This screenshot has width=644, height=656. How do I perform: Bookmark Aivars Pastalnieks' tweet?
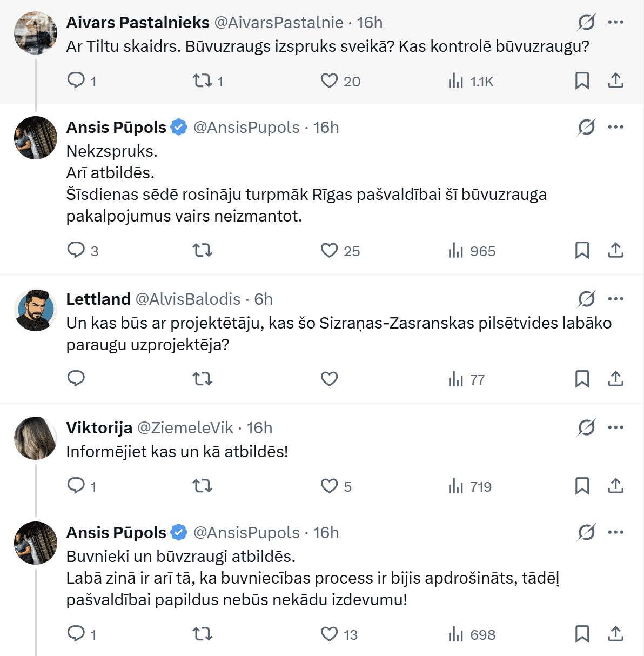pos(582,81)
